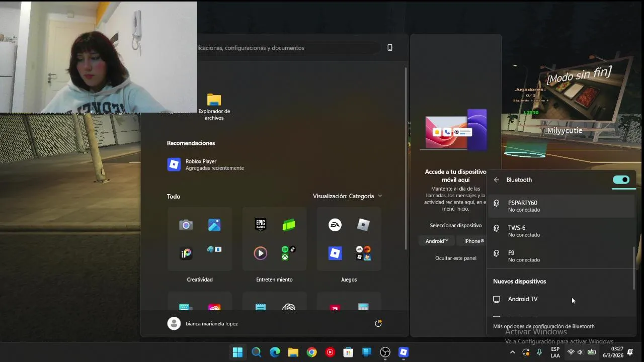
Task: Click the Start menu app list scrollbar
Action: [x=406, y=158]
